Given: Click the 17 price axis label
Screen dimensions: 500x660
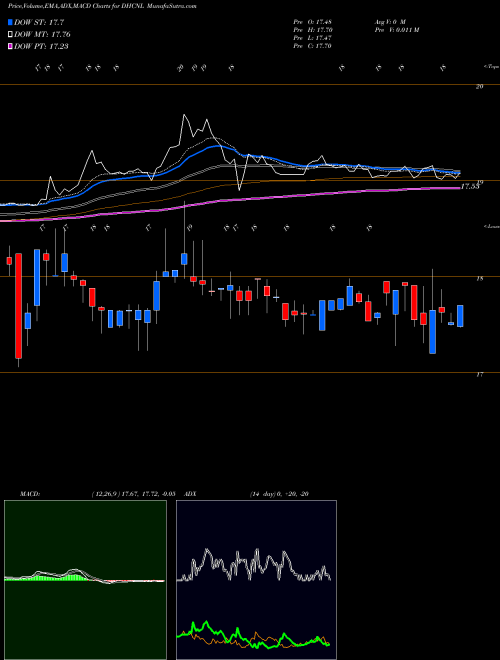Looking at the screenshot, I should click(479, 374).
